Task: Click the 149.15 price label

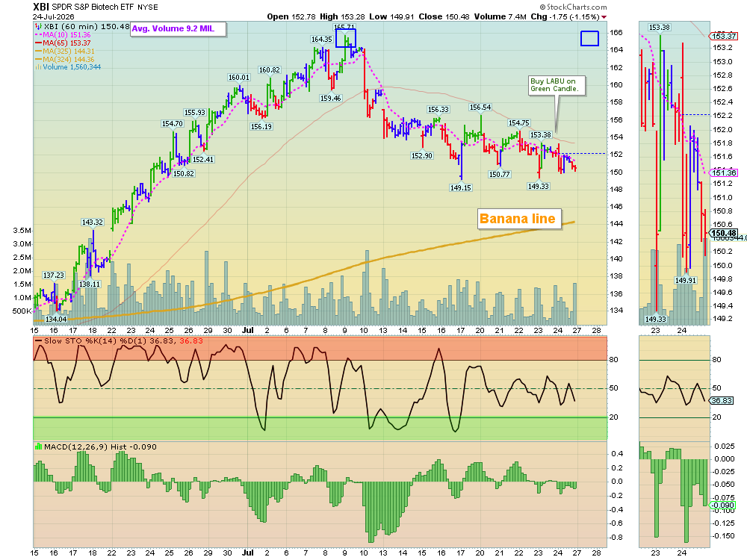Action: pyautogui.click(x=461, y=187)
